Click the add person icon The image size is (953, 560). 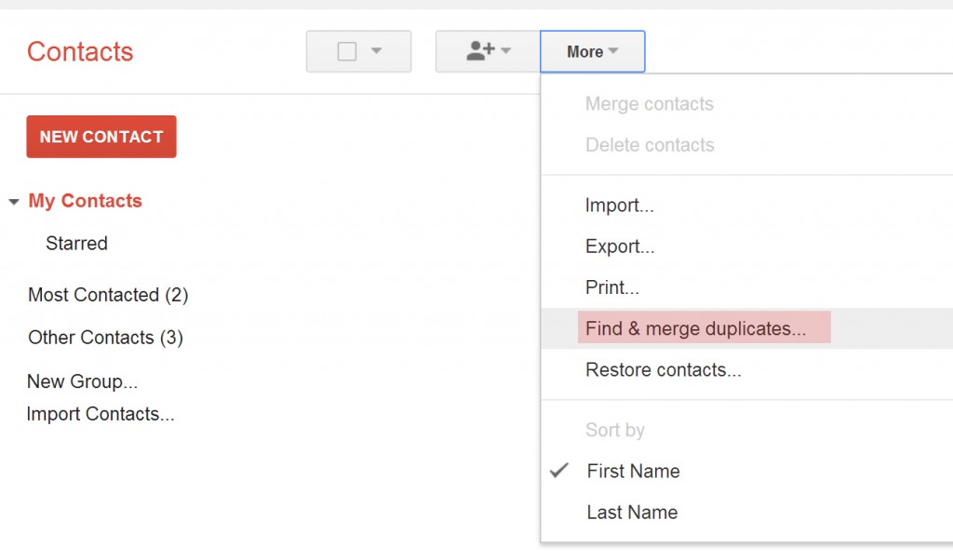[x=480, y=51]
